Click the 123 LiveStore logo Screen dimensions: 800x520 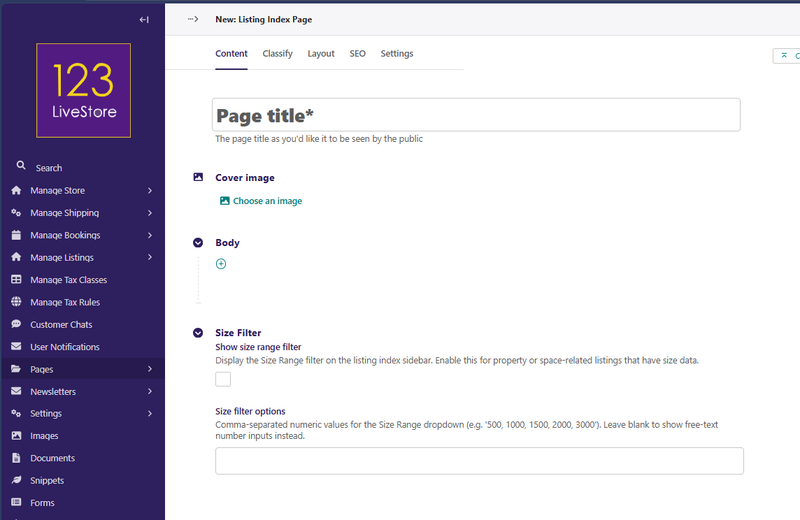click(83, 90)
